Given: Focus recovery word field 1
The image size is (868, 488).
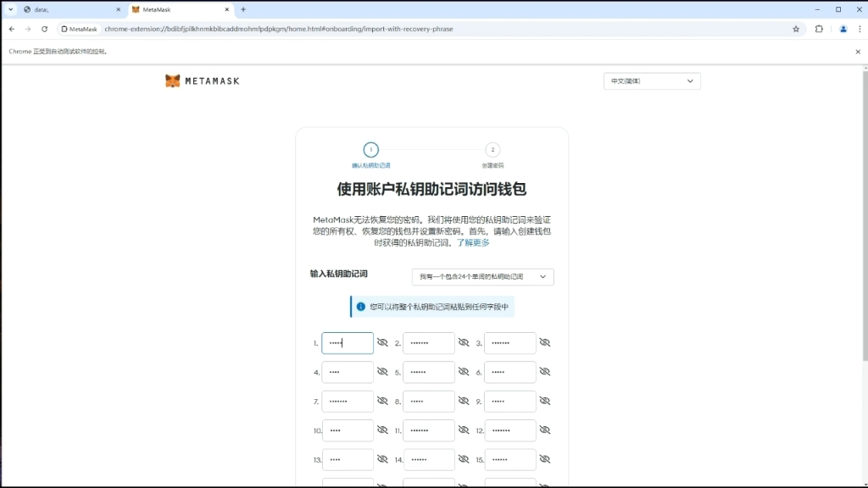Looking at the screenshot, I should [348, 343].
